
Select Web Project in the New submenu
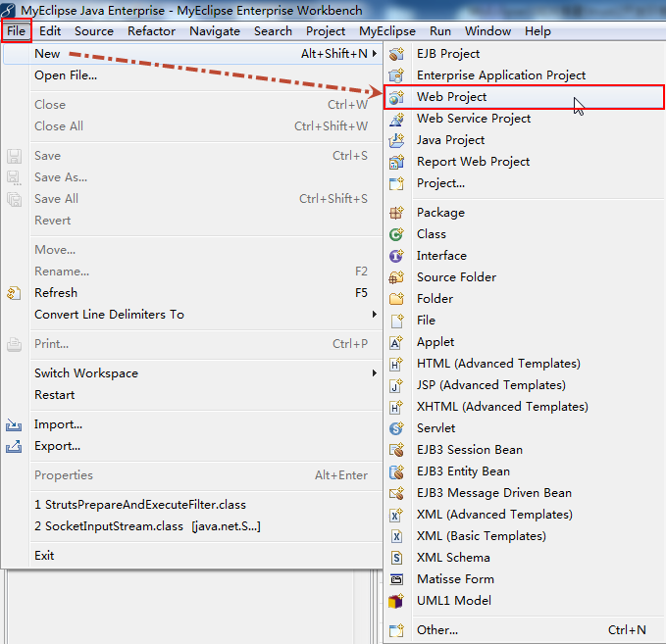[x=524, y=97]
